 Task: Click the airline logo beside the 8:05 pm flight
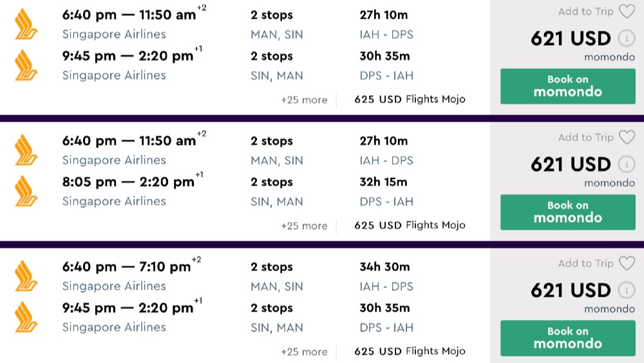26,191
